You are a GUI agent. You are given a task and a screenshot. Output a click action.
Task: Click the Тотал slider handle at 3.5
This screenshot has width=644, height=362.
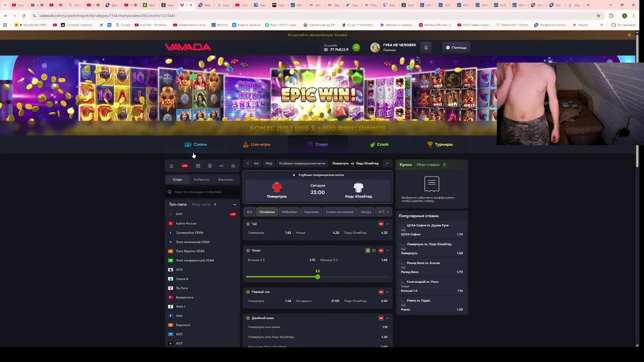[317, 277]
